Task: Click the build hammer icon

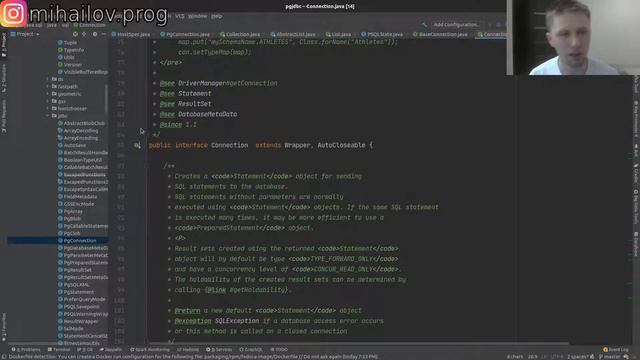Action: (424, 24)
